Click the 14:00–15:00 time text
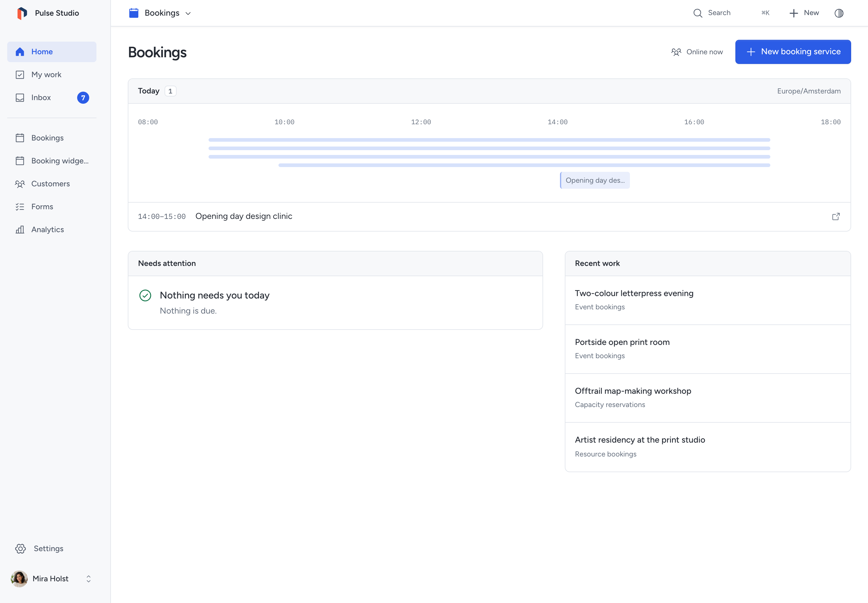Screen dimensions: 868x603 tap(162, 217)
